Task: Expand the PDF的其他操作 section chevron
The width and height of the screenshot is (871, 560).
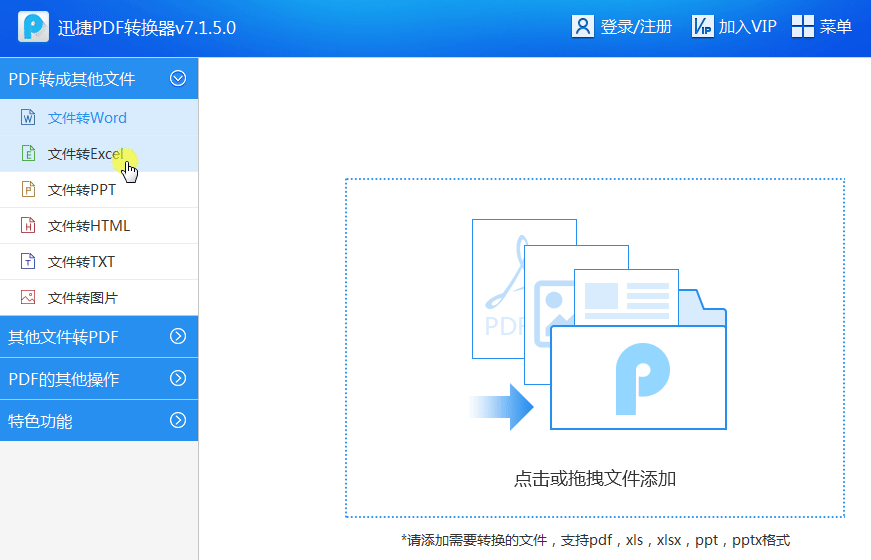Action: [x=178, y=378]
